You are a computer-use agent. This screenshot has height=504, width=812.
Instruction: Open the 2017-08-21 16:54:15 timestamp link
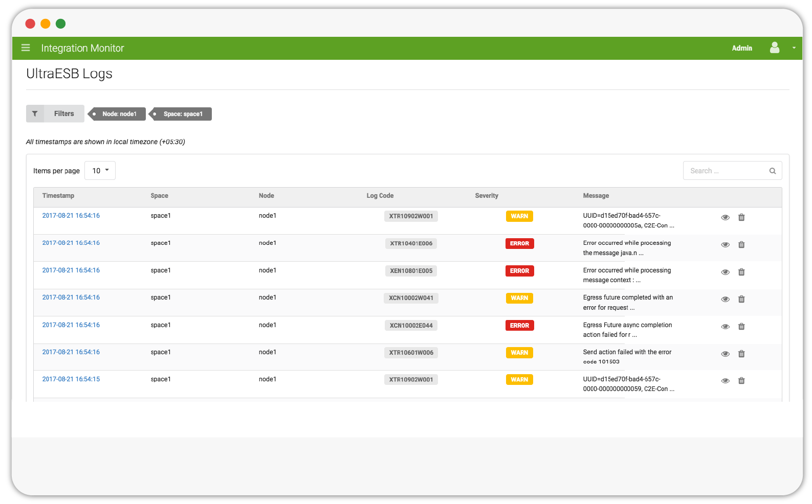pyautogui.click(x=71, y=379)
